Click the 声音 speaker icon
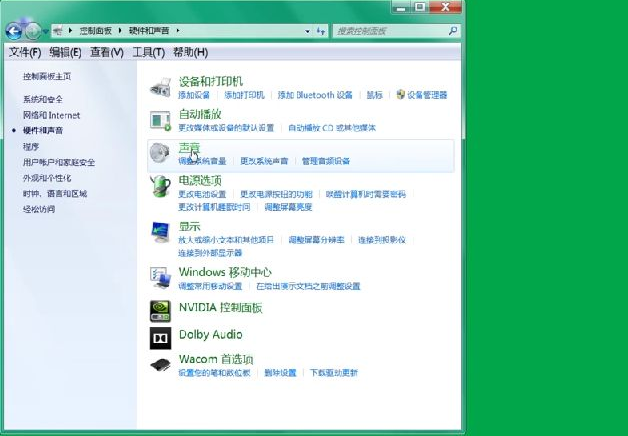The width and height of the screenshot is (628, 436). pos(160,153)
